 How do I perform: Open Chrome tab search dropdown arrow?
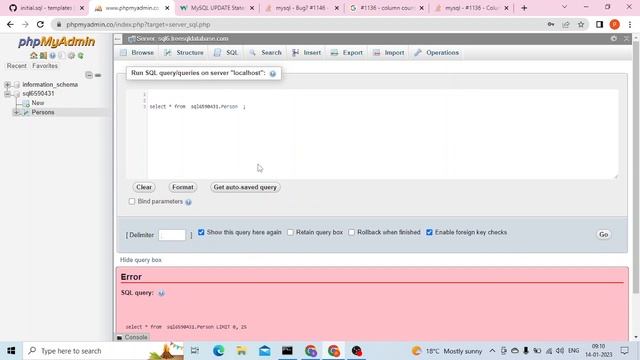(564, 7)
